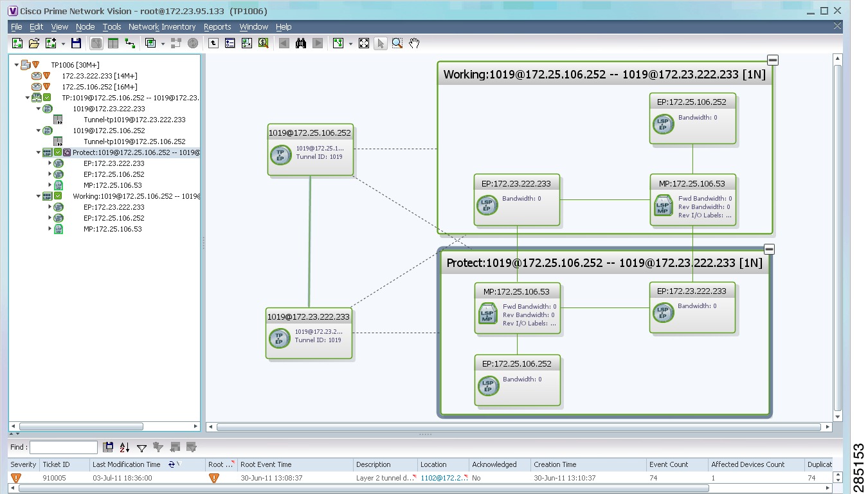
Task: Open the Tools menu
Action: (x=112, y=27)
